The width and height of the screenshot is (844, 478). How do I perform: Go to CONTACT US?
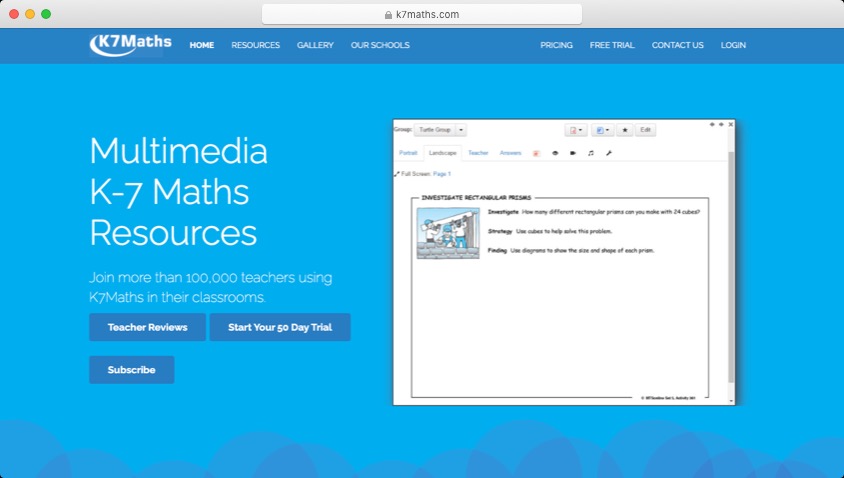coord(677,45)
